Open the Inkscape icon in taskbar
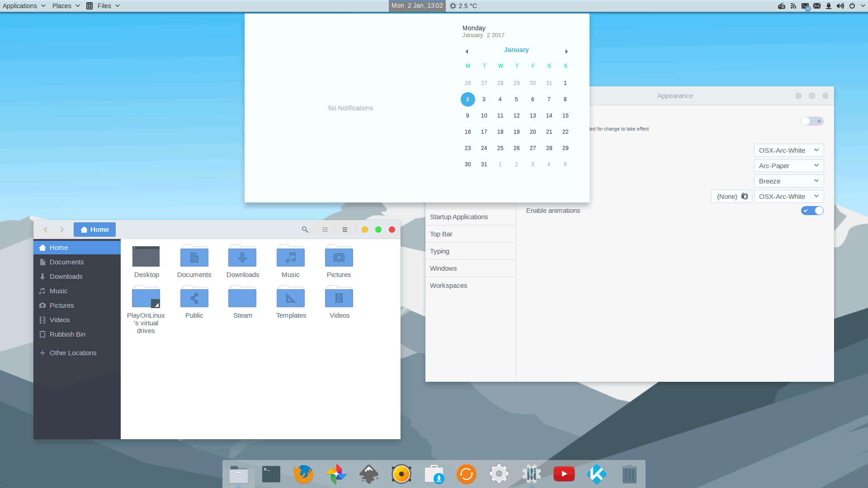 pos(368,474)
